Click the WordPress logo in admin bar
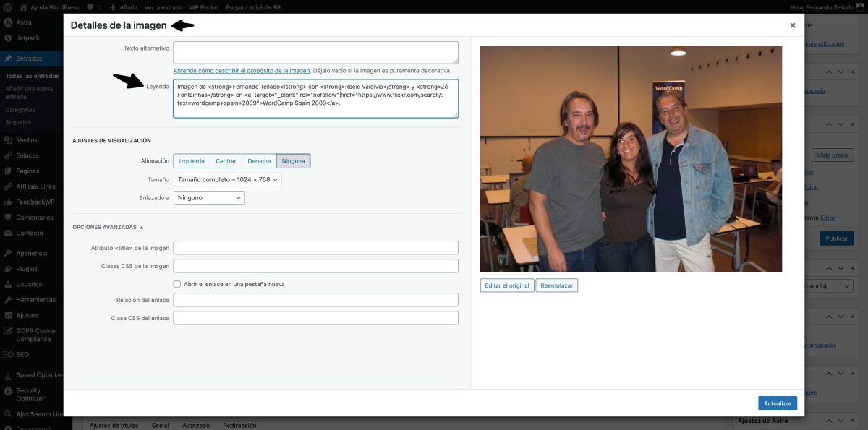The width and height of the screenshot is (868, 430). 8,7
